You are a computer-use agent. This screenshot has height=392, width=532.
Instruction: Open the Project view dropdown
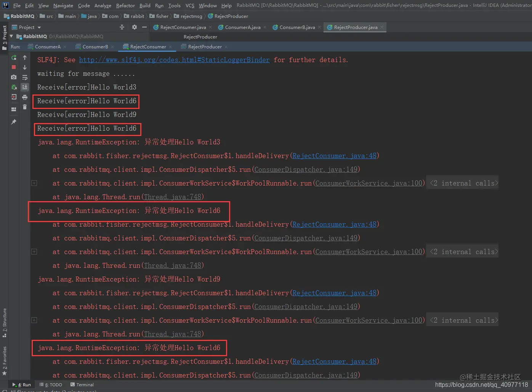pyautogui.click(x=27, y=27)
